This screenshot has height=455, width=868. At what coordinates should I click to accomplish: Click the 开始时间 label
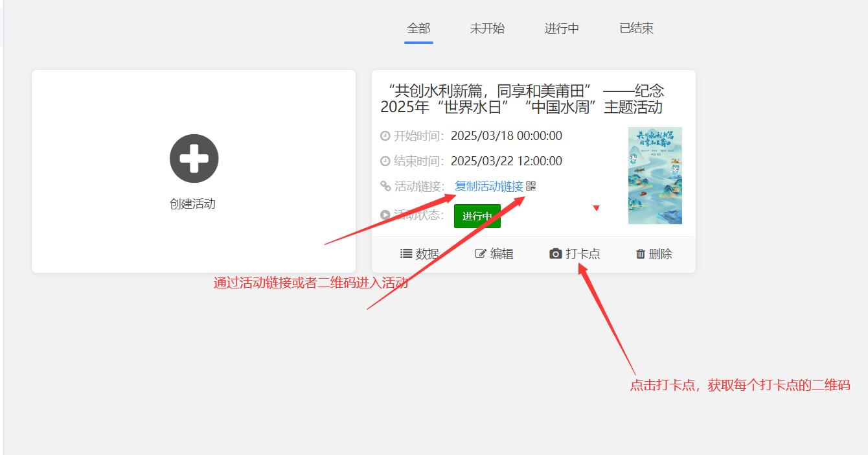[418, 136]
